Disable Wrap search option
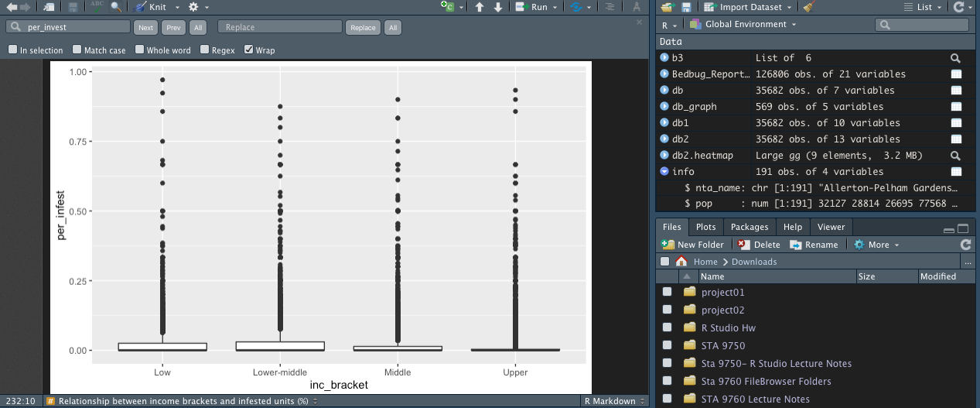 click(x=248, y=50)
